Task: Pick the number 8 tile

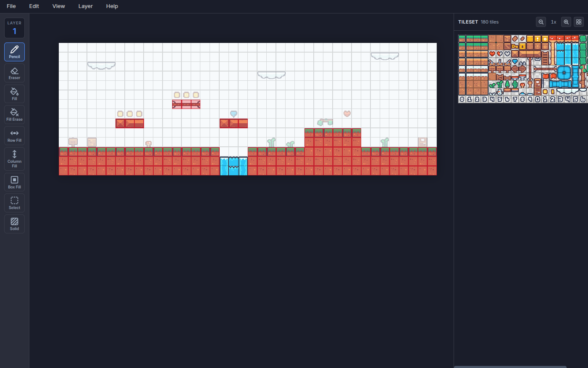Action: click(x=522, y=99)
